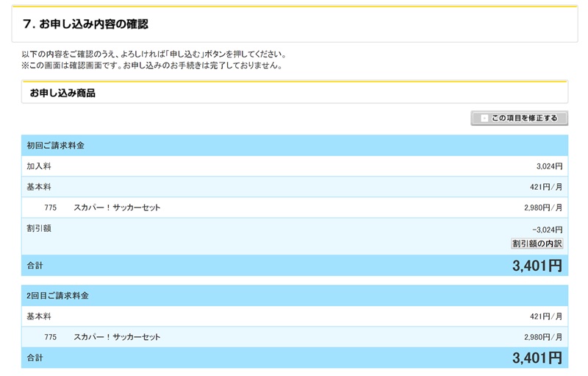This screenshot has width=588, height=376.
Task: Select the 割引額 row label
Action: click(39, 228)
